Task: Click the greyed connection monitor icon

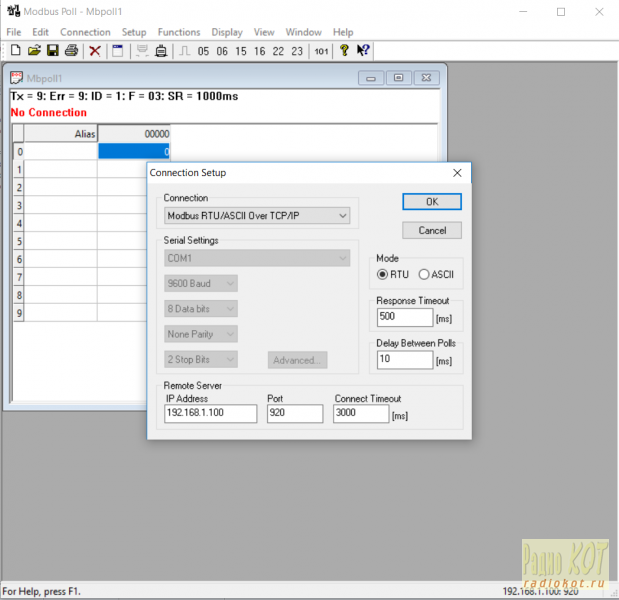Action: [x=142, y=51]
